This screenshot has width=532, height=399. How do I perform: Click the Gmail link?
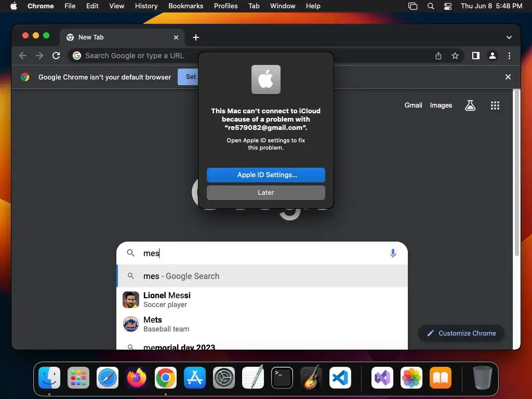coord(413,105)
